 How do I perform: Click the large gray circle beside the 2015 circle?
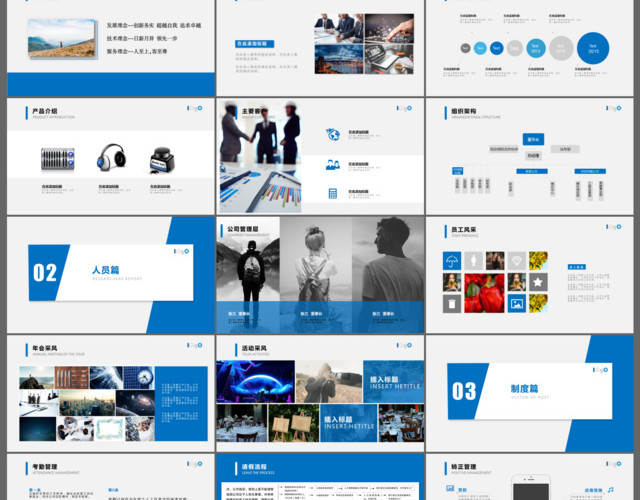pyautogui.click(x=561, y=48)
